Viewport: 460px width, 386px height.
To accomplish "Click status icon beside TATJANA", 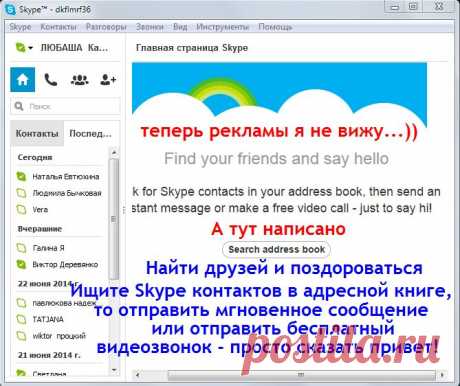I will (21, 319).
